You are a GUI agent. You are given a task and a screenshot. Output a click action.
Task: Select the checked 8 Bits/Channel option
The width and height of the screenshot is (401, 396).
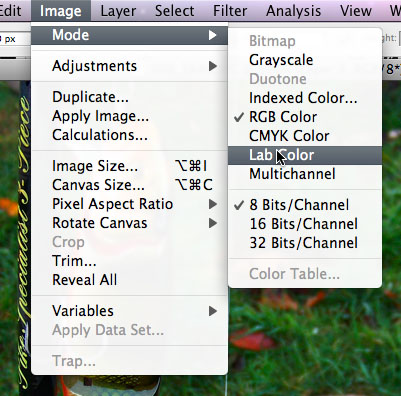point(305,205)
